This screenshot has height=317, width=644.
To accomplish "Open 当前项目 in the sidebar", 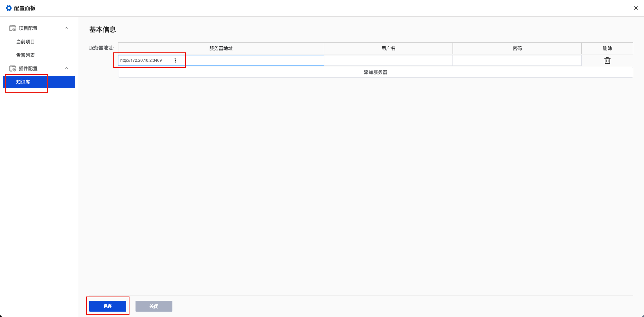I will 25,42.
